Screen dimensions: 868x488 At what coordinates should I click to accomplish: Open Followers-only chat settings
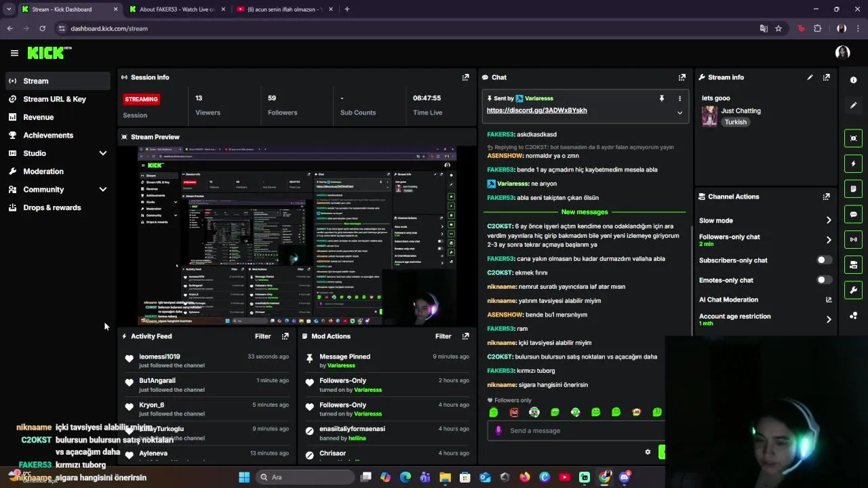765,240
